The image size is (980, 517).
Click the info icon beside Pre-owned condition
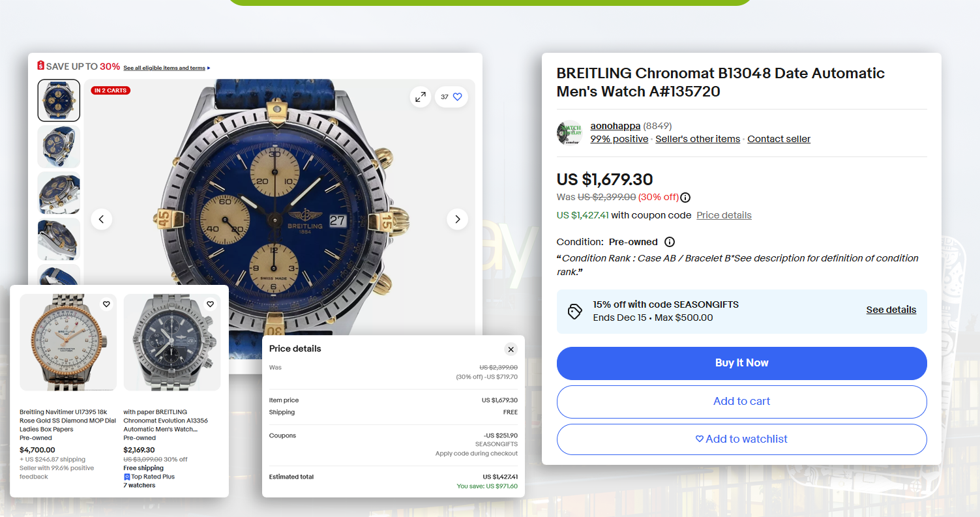669,242
